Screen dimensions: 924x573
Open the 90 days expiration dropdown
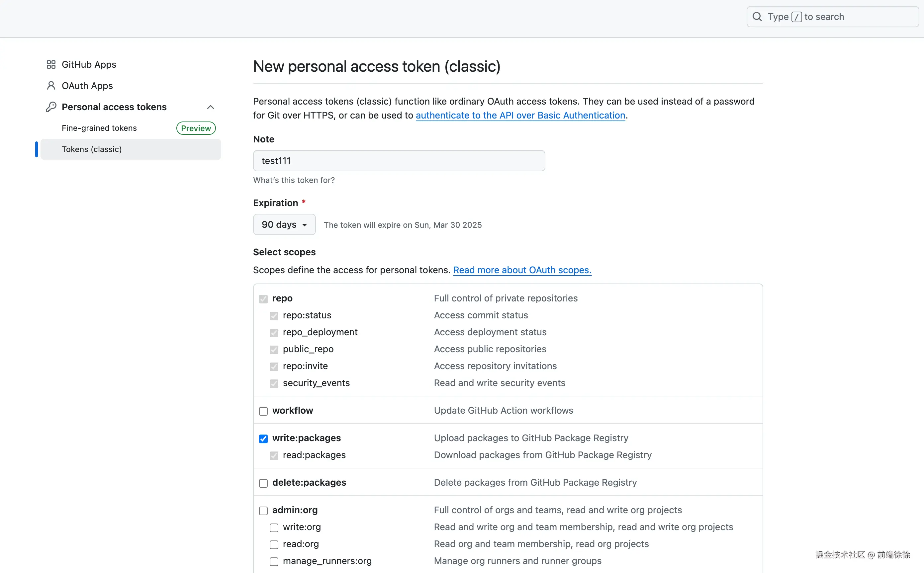[x=284, y=224]
